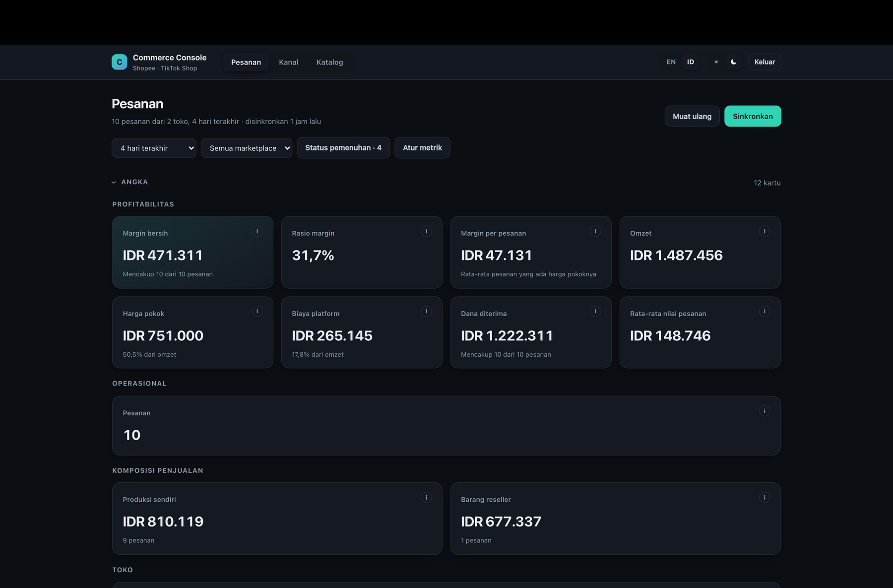Click the Pesanan page heading

(137, 104)
